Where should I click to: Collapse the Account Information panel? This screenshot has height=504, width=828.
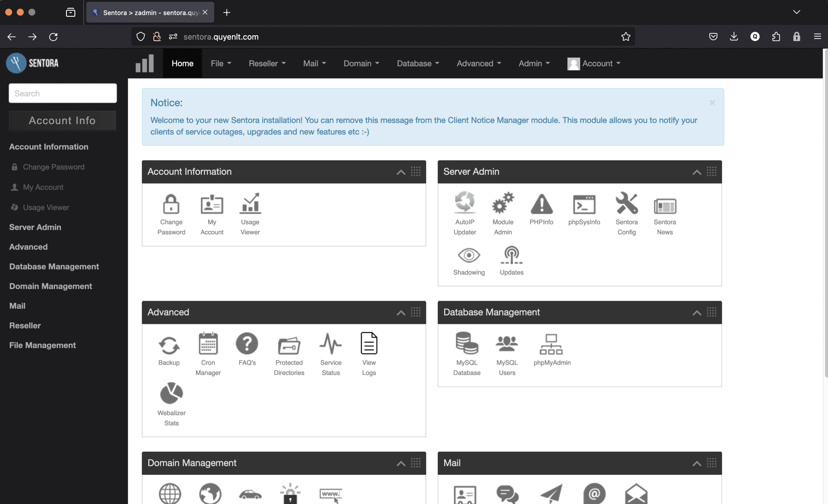tap(400, 172)
